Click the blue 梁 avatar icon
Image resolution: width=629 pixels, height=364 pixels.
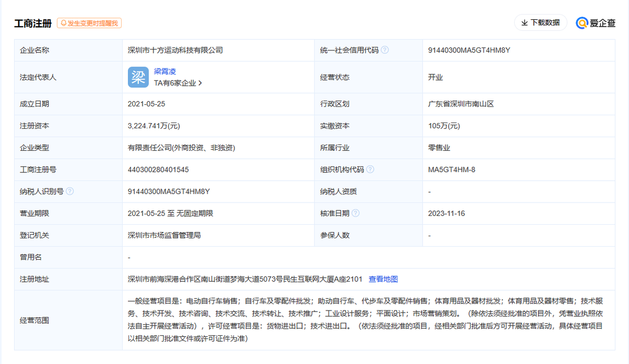(138, 77)
